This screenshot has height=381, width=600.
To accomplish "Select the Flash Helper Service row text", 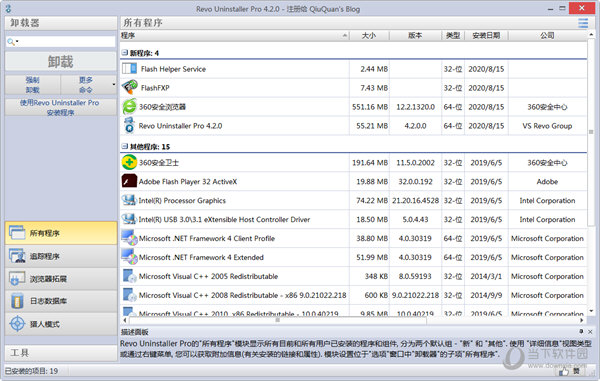I will pos(173,69).
